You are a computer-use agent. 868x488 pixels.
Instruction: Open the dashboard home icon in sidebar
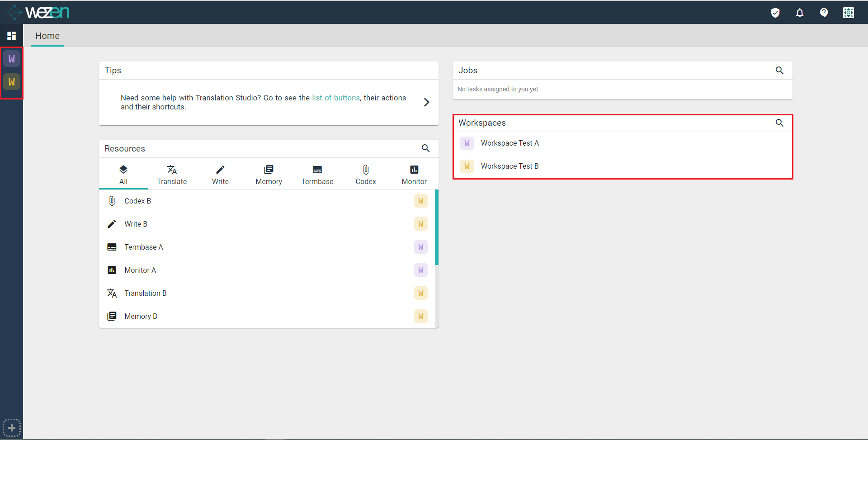pos(12,36)
